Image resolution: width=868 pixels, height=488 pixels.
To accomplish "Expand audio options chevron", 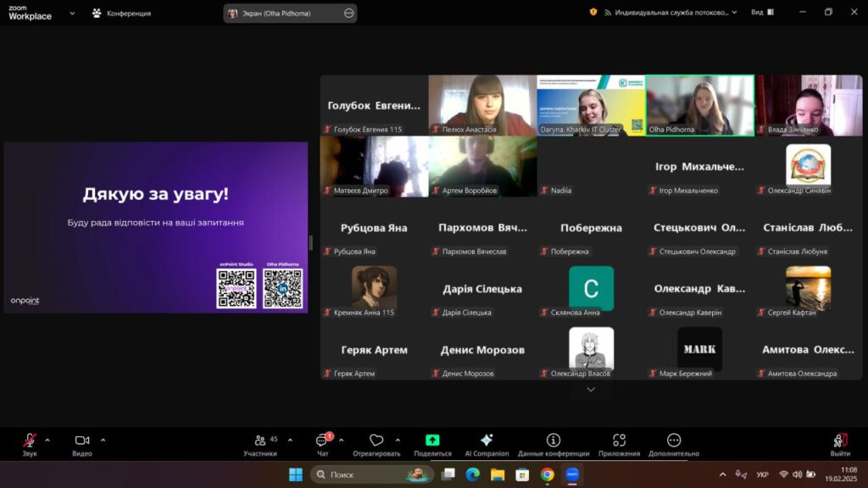I will (x=47, y=440).
